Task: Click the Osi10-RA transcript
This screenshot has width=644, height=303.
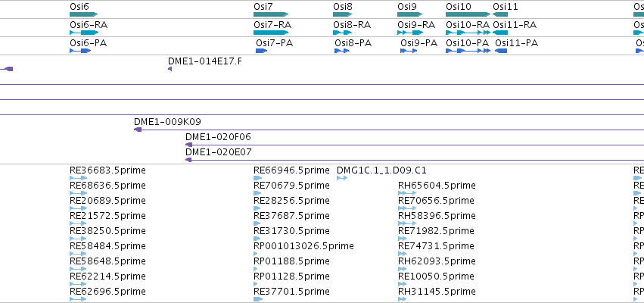Action: pyautogui.click(x=468, y=33)
